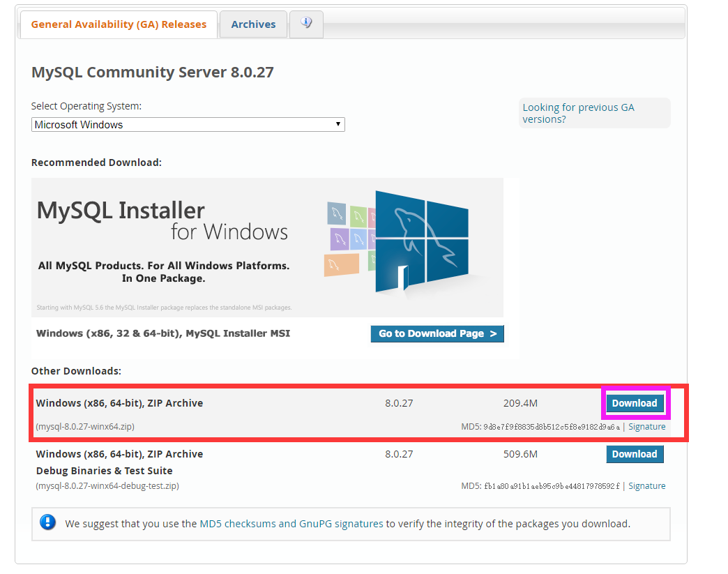
Task: Switch to General Availability (GA) Releases tab
Action: point(119,24)
